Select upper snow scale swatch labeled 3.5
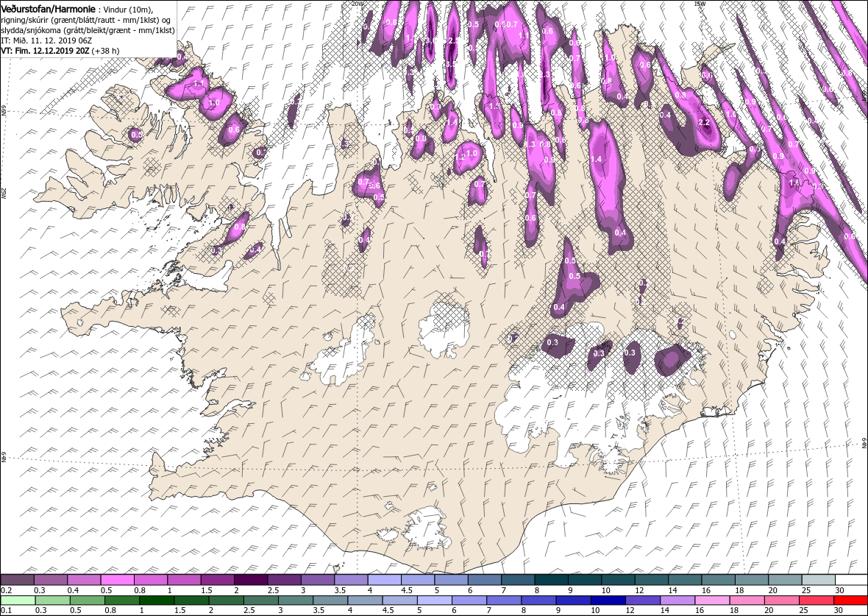 click(x=351, y=579)
